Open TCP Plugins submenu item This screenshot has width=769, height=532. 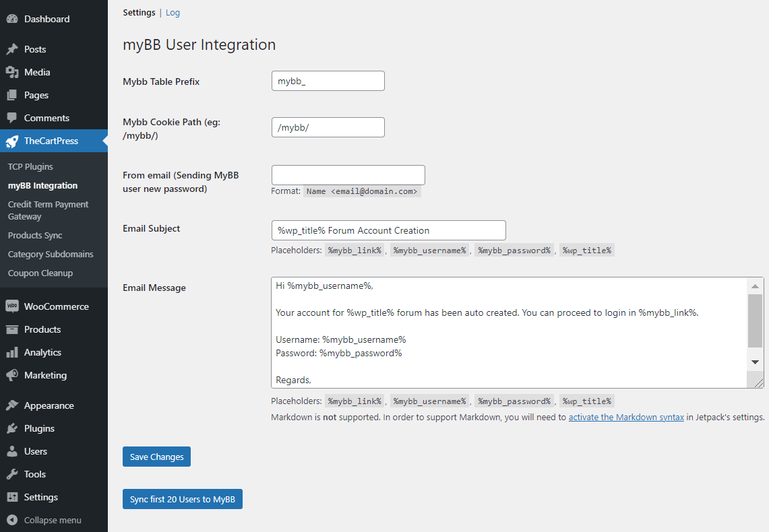pos(30,166)
